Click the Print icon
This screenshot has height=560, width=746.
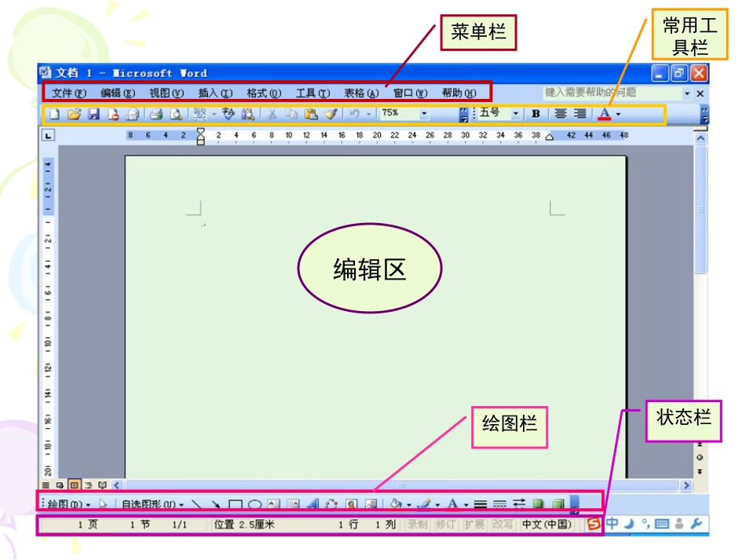point(156,114)
